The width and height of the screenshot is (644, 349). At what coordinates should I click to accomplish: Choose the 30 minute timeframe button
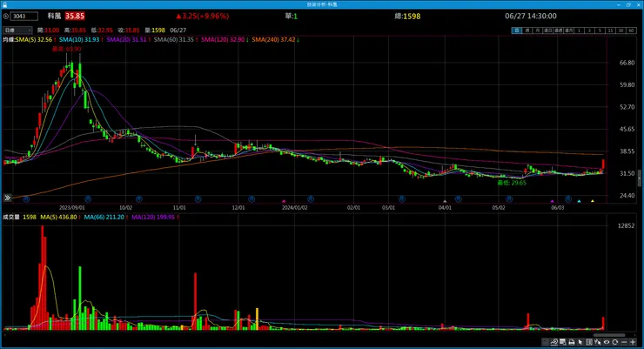pos(621,30)
